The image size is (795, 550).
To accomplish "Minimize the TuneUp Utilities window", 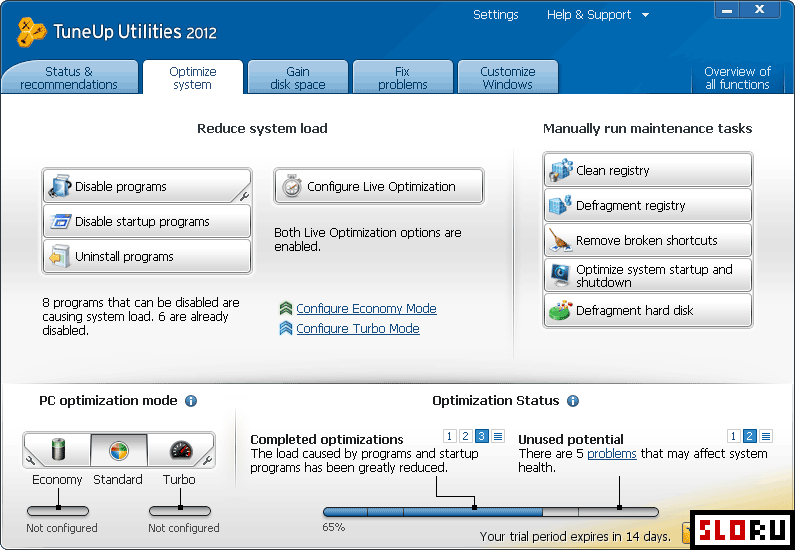I will point(727,11).
